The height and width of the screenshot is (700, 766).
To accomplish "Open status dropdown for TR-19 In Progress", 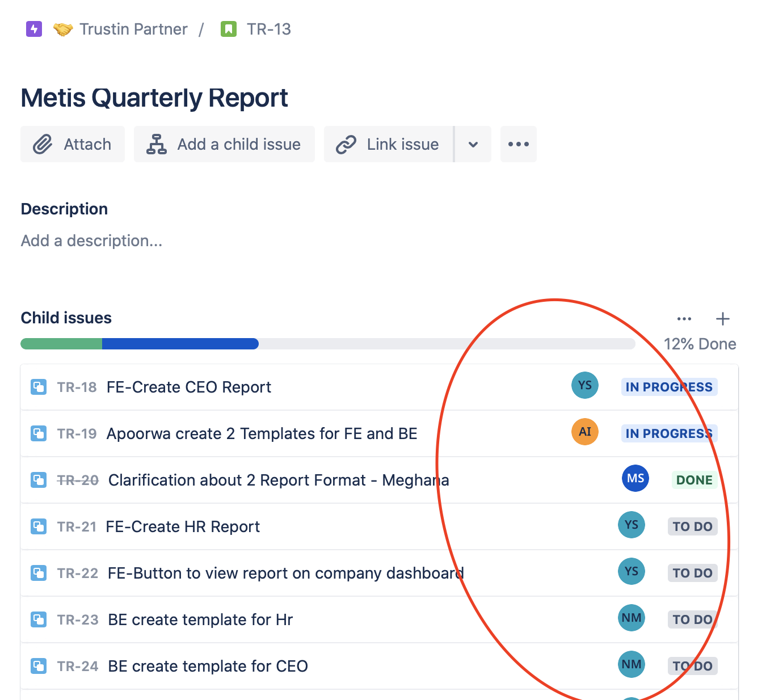I will click(669, 433).
